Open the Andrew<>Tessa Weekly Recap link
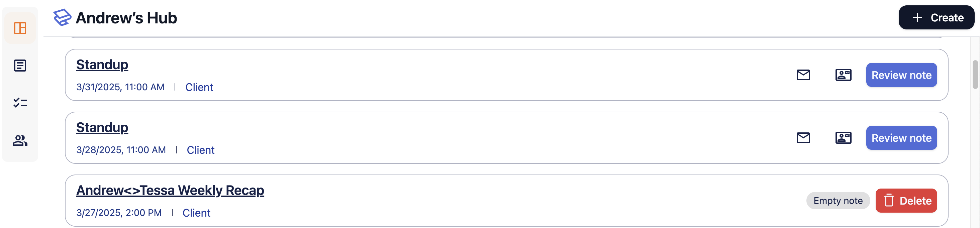This screenshot has height=228, width=980. [x=170, y=190]
